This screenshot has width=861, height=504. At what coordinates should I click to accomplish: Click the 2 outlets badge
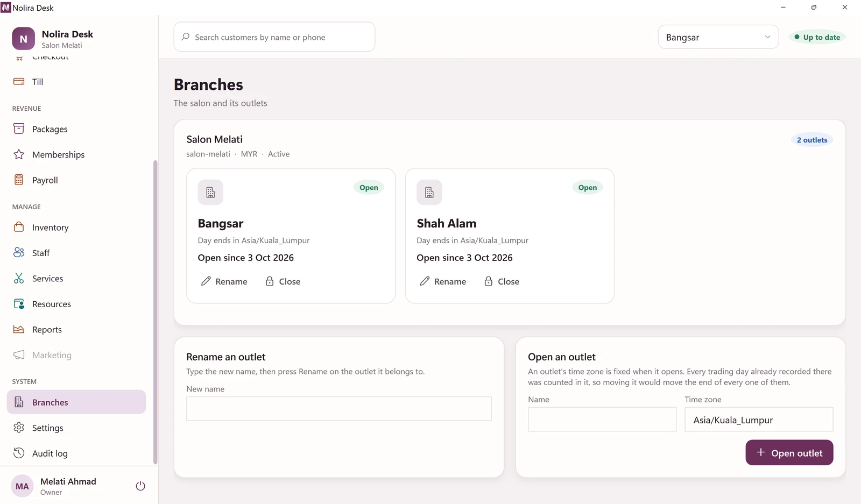812,140
